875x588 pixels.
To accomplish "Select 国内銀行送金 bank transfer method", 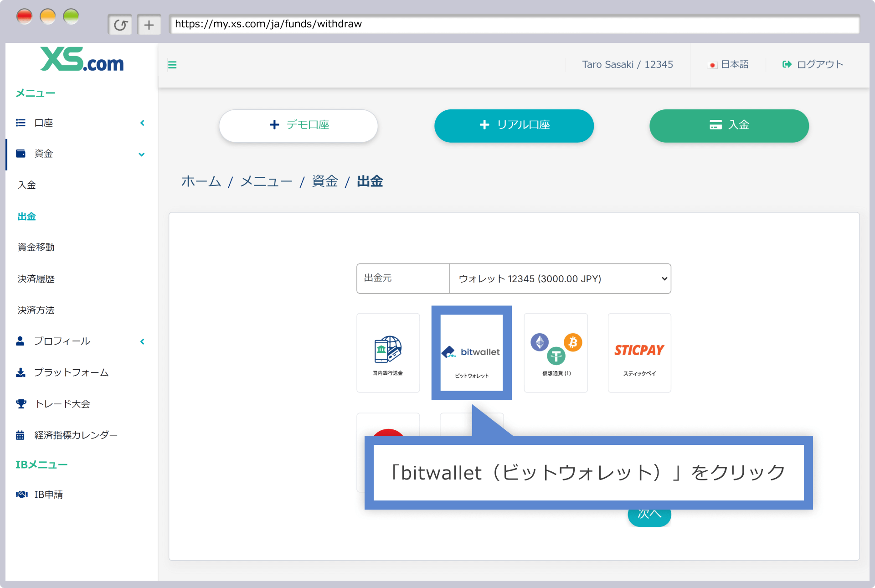I will 388,353.
